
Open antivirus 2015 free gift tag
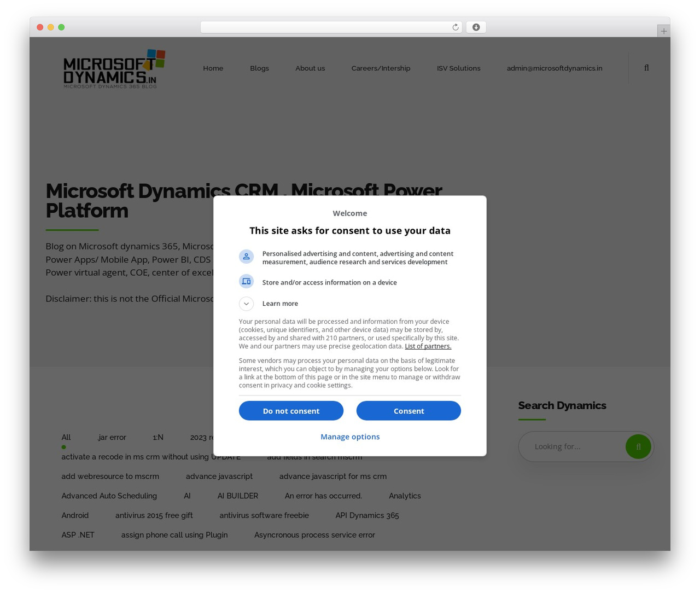click(x=154, y=516)
